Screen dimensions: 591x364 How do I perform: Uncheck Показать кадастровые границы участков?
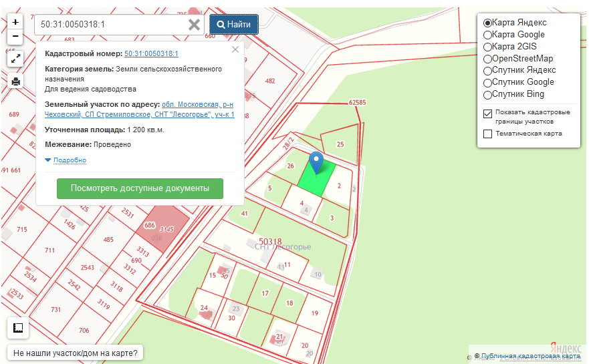[487, 113]
